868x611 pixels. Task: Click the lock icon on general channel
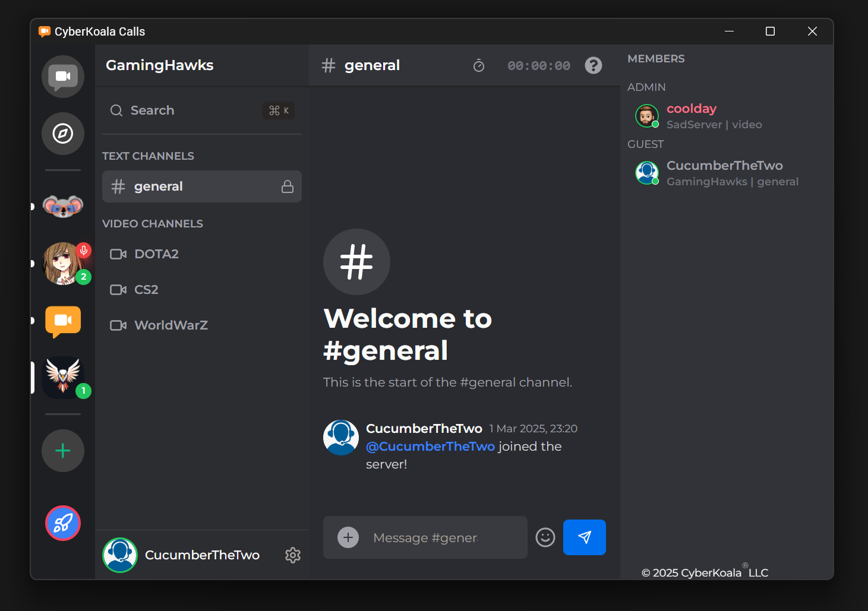point(288,186)
